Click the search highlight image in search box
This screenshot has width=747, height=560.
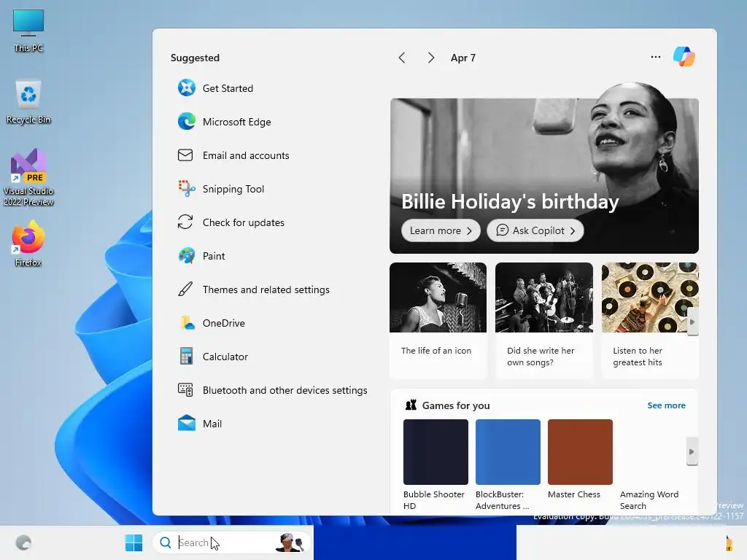tap(290, 542)
